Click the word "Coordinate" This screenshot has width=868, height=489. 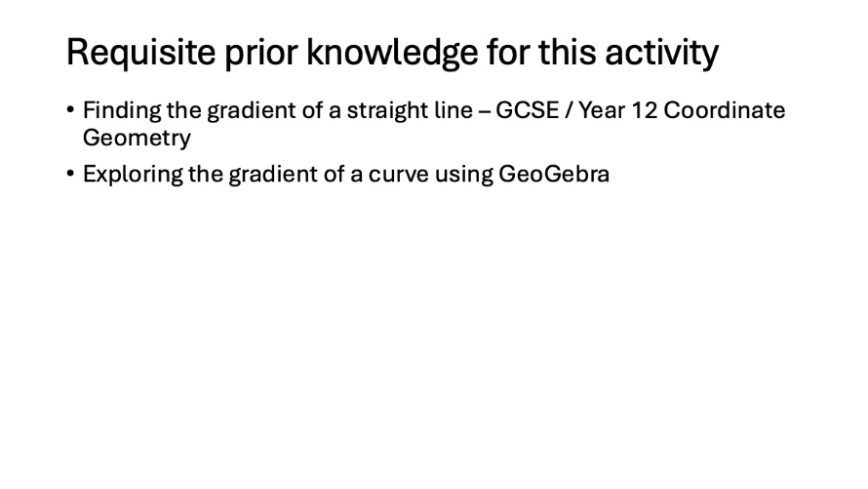coord(725,110)
